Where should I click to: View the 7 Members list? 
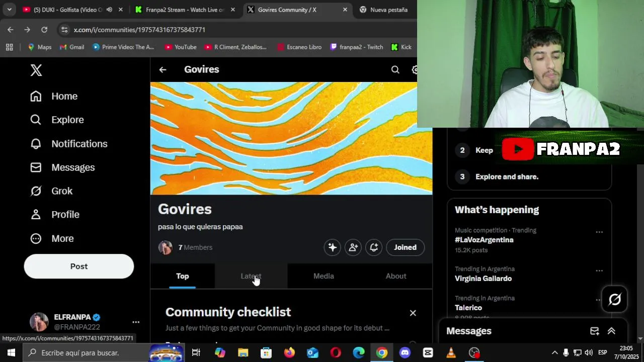[195, 247]
